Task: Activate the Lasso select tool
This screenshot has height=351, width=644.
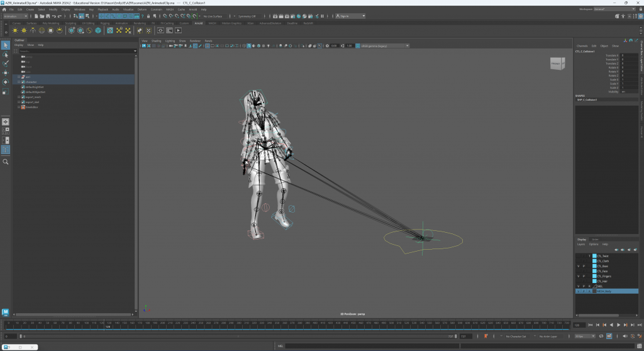Action: tap(6, 55)
